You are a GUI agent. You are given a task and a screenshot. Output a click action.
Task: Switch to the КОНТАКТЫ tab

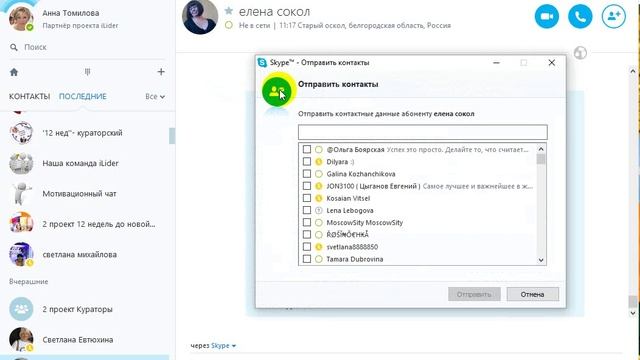(x=29, y=97)
